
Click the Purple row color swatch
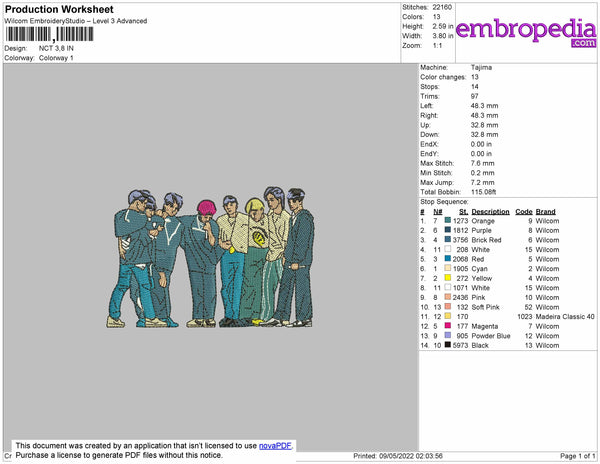(x=448, y=230)
